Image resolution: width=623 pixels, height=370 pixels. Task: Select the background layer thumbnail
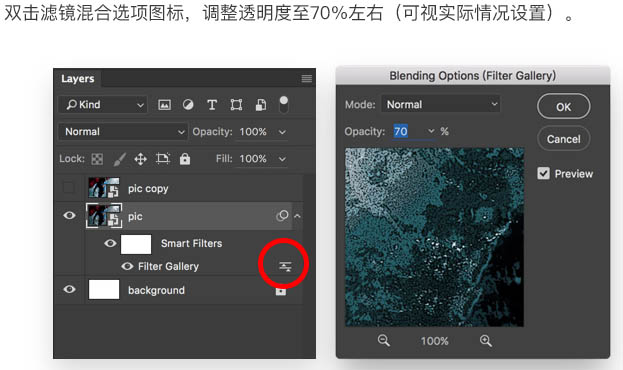[104, 289]
